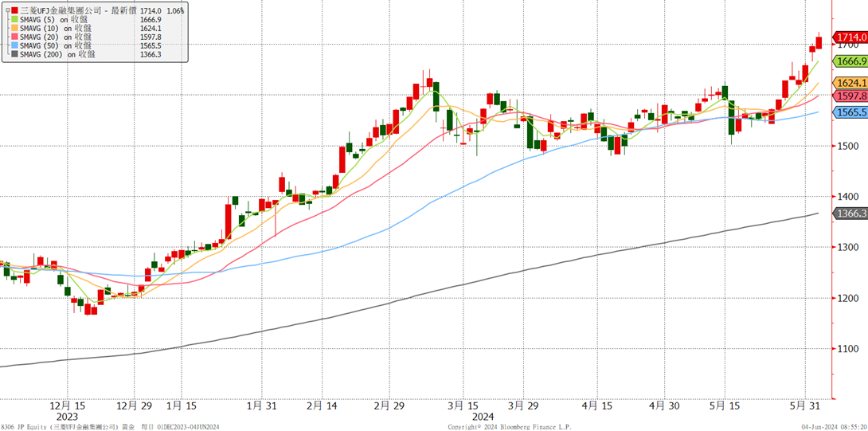Viewport: 868px width, 431px height.
Task: Click the 2月 29 date axis label
Action: pyautogui.click(x=389, y=406)
